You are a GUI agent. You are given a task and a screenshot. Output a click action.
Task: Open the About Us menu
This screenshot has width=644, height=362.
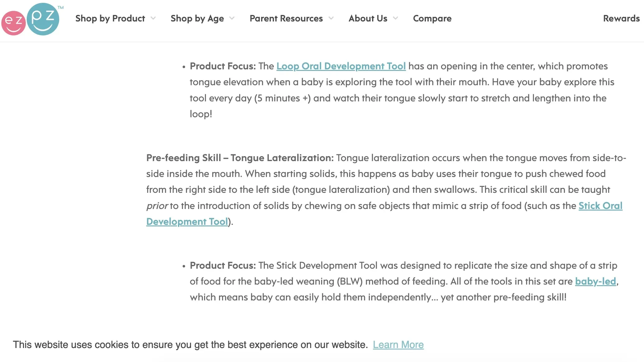tap(368, 19)
